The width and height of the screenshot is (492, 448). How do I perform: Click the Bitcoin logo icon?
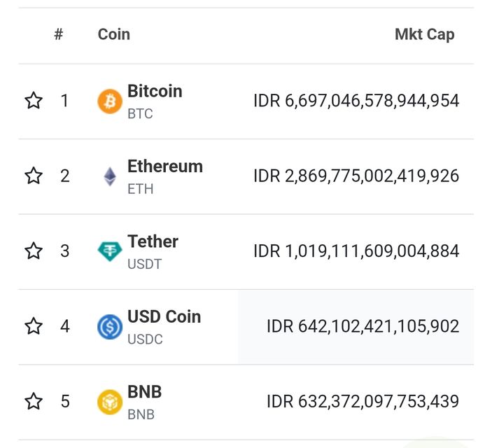tap(110, 101)
